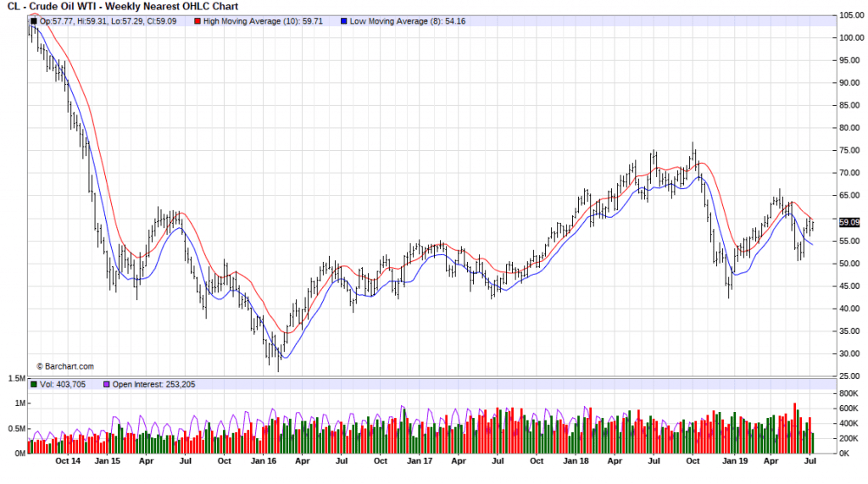Viewport: 868px width, 484px height.
Task: Click the purple Open Interest legend swatch
Action: 107,384
